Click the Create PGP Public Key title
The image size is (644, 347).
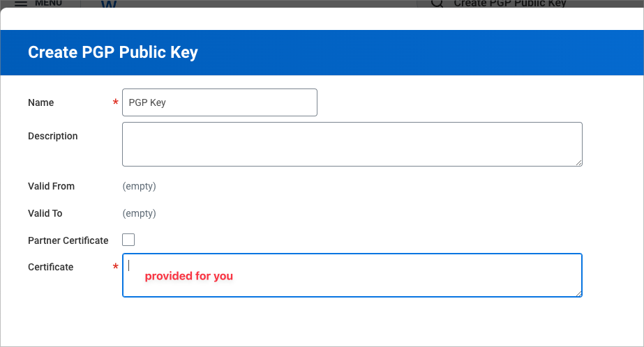coord(113,52)
